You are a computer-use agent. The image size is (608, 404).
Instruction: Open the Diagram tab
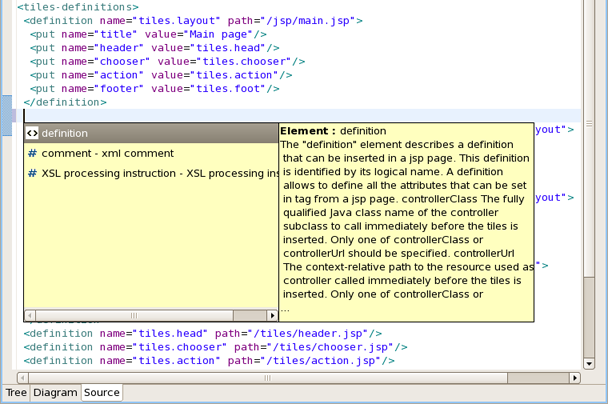55,393
